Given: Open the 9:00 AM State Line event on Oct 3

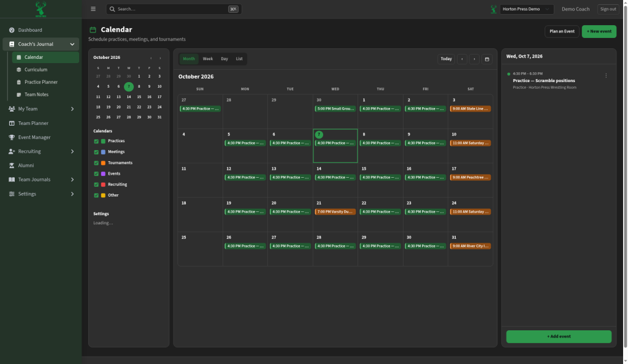Looking at the screenshot, I should tap(470, 109).
